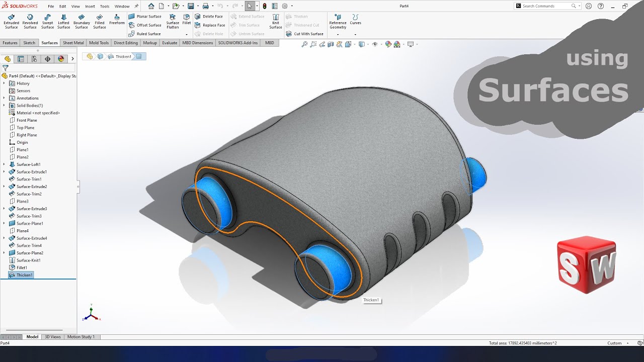Screen dimensions: 644x362
Task: Open the Curves tool
Action: click(355, 20)
